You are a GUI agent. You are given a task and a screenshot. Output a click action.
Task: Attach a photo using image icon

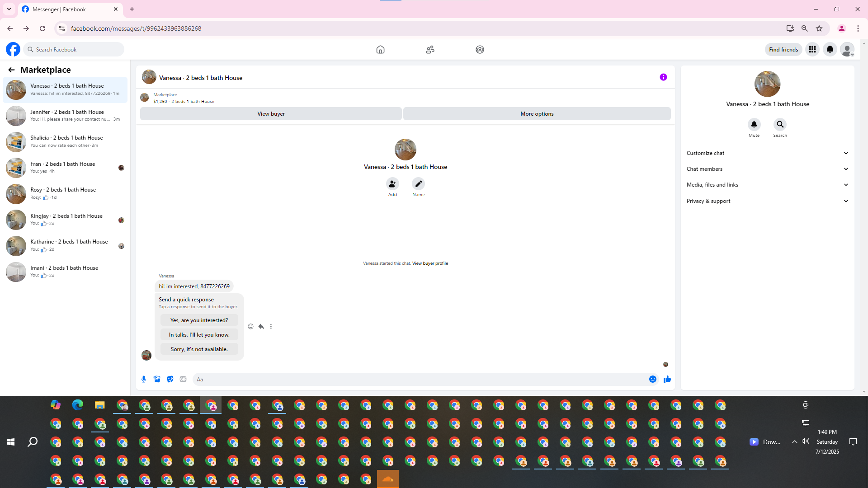coord(157,379)
